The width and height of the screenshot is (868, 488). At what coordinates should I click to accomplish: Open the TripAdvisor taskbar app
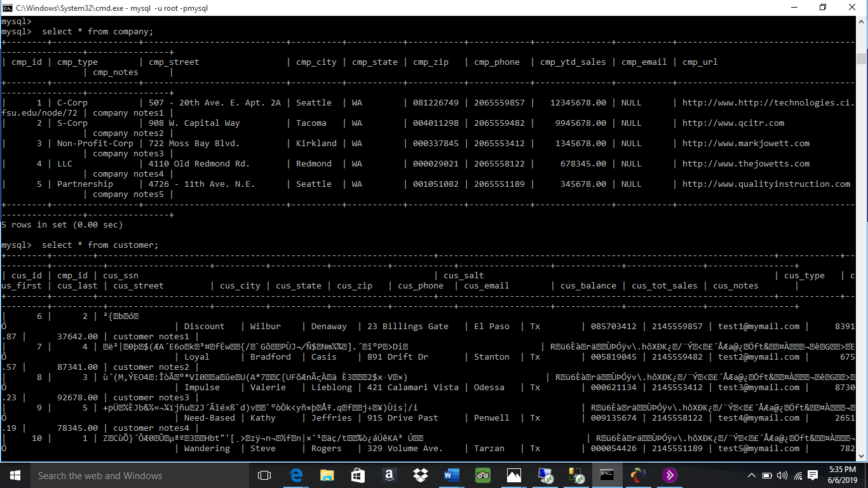click(483, 475)
